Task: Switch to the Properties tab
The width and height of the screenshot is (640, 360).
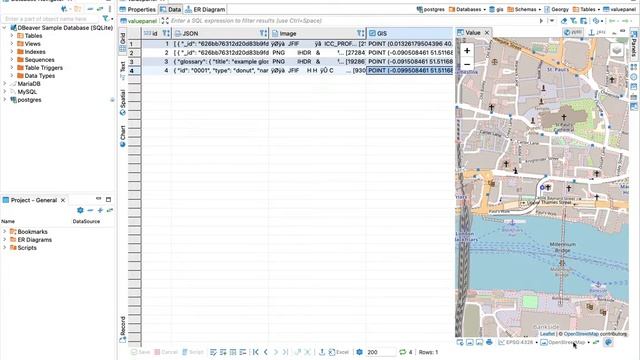Action: 138,9
